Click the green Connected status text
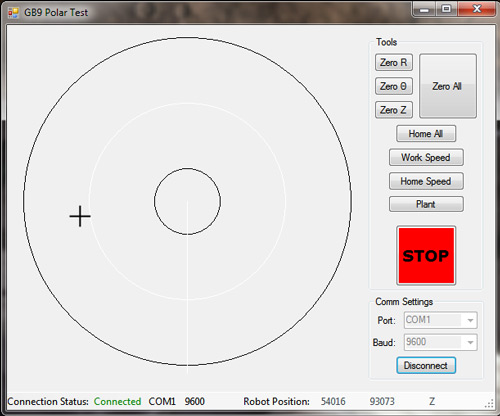The width and height of the screenshot is (500, 416). click(117, 401)
